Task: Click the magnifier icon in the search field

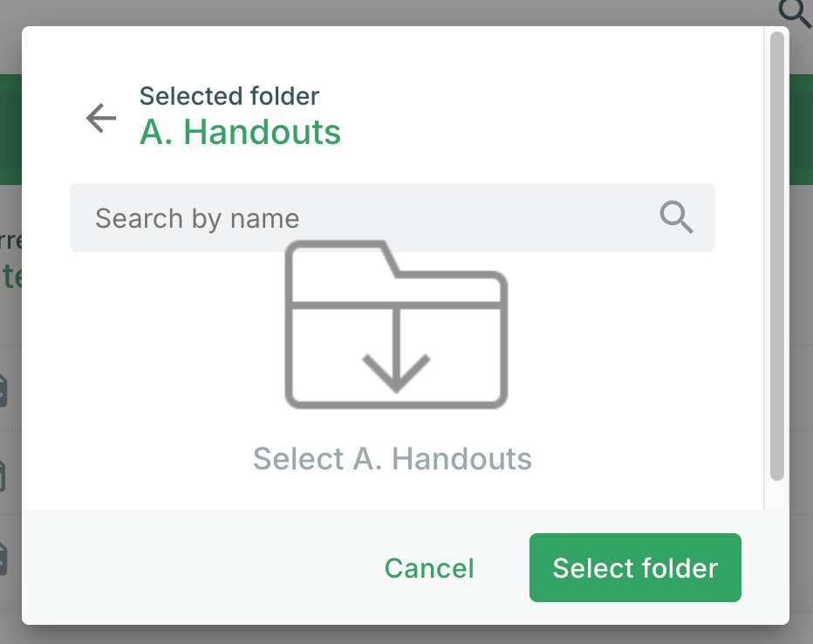Action: pos(676,217)
